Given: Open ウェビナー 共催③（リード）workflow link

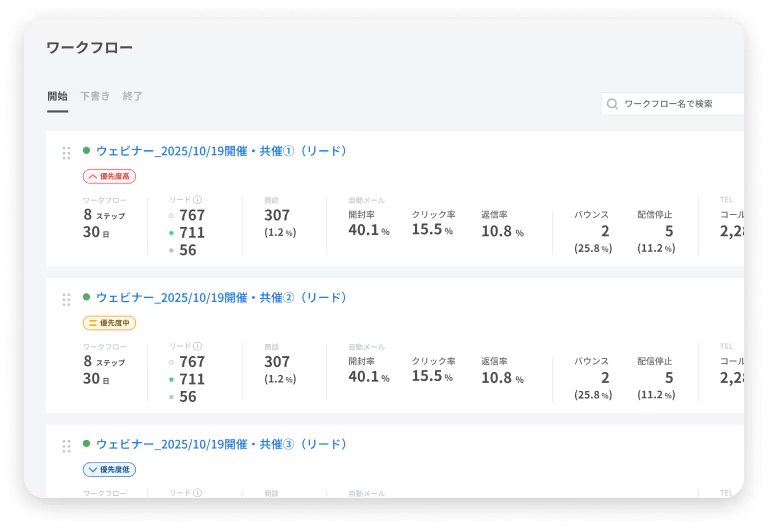Looking at the screenshot, I should [221, 444].
